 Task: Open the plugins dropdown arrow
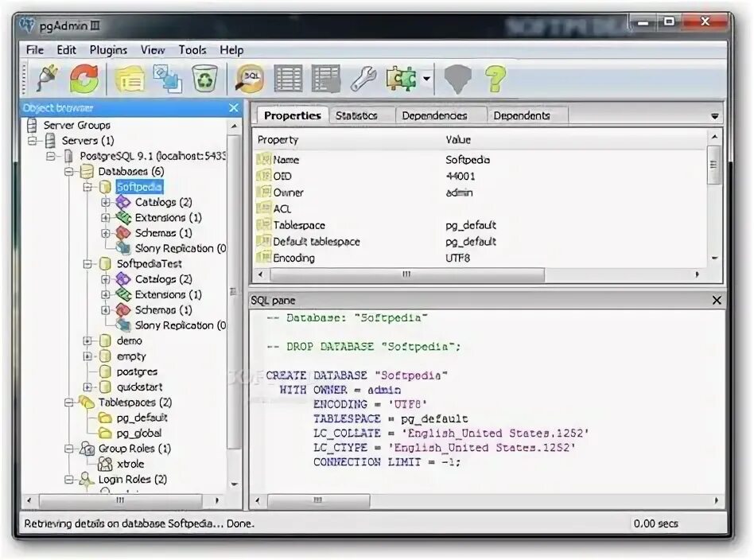click(426, 79)
